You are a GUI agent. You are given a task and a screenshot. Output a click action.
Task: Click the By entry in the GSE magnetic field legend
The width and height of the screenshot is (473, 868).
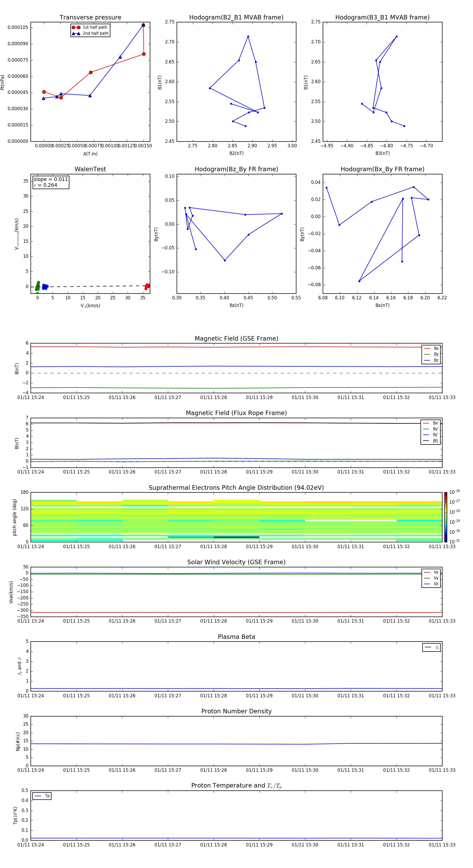click(431, 354)
